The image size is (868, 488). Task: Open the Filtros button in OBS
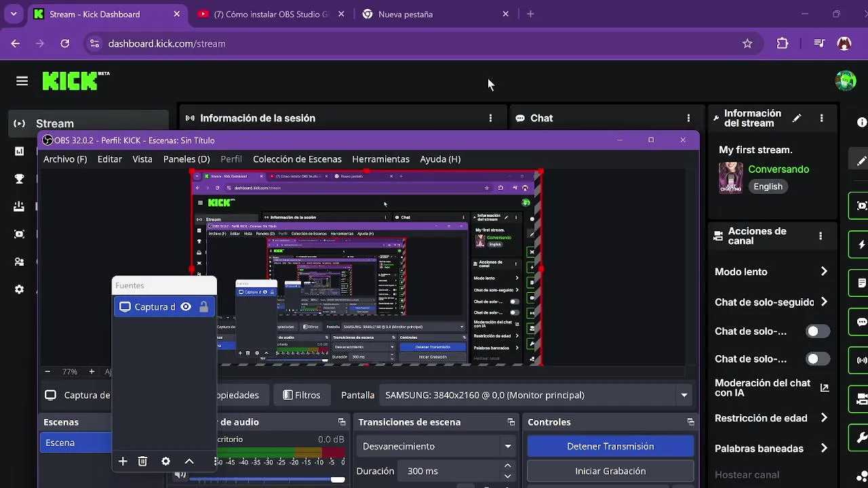click(x=301, y=395)
